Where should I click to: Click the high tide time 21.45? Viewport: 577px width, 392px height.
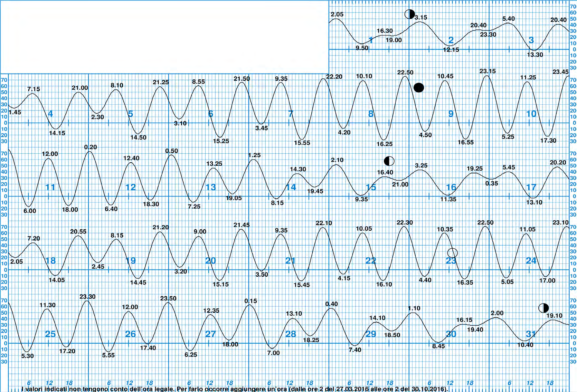tap(242, 225)
